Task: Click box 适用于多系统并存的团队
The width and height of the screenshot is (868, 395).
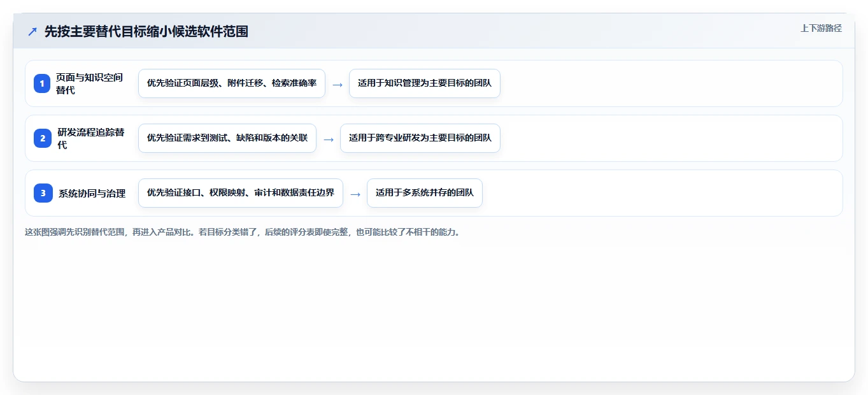Action: click(425, 193)
